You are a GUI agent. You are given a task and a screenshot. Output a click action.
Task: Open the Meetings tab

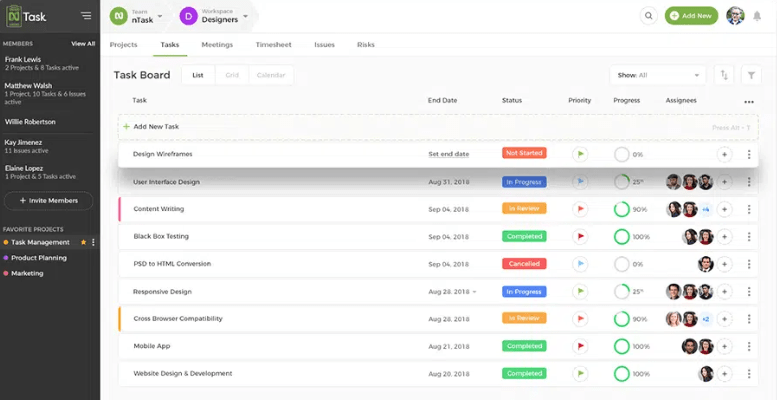(217, 45)
